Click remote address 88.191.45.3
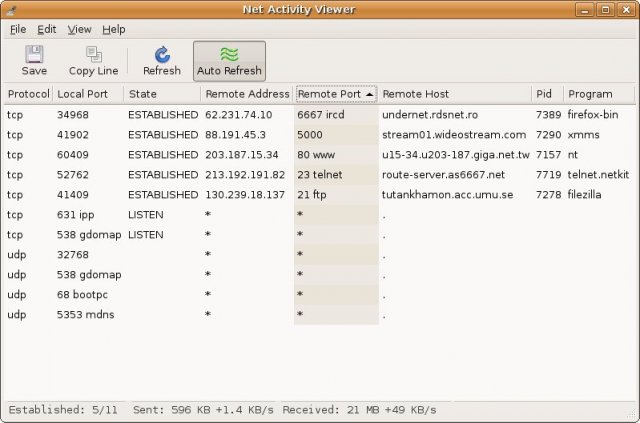640x423 pixels. (235, 135)
